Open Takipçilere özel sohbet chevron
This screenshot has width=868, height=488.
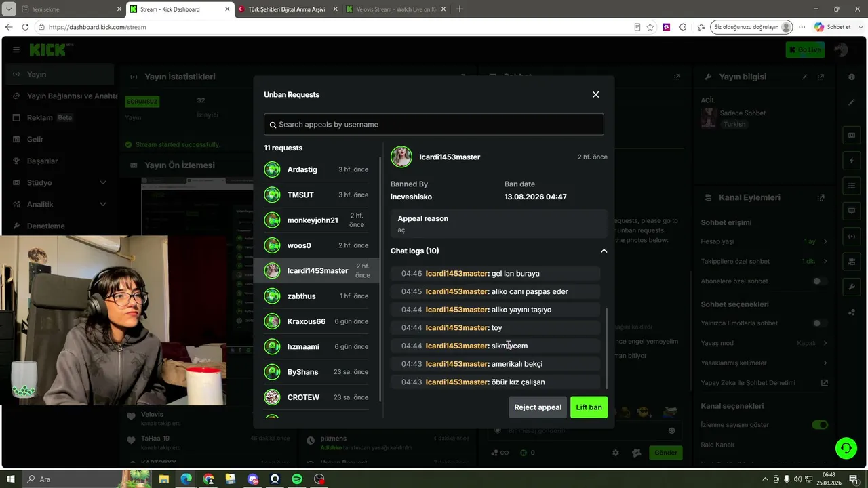tap(825, 261)
